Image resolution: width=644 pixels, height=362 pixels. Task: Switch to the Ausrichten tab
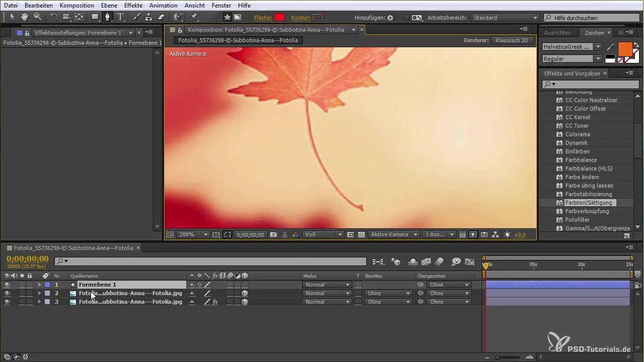tap(557, 33)
